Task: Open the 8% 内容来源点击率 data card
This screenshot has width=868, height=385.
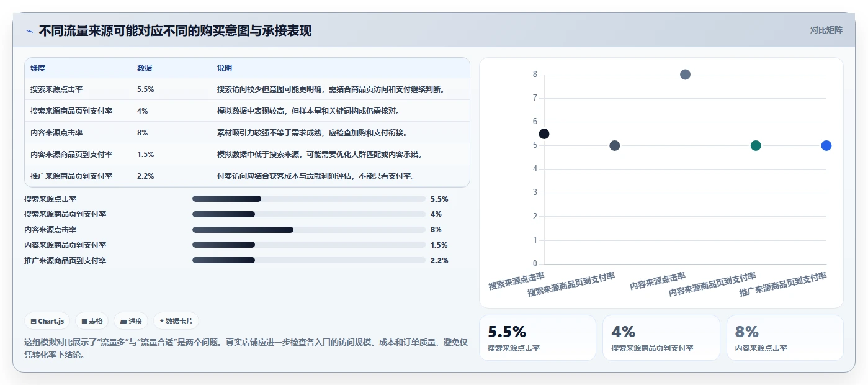Action: [x=785, y=338]
